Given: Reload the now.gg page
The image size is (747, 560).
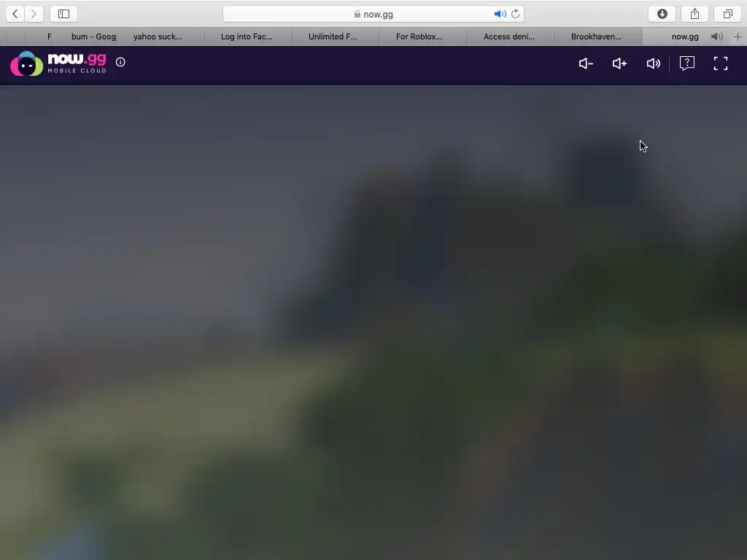Looking at the screenshot, I should 516,15.
